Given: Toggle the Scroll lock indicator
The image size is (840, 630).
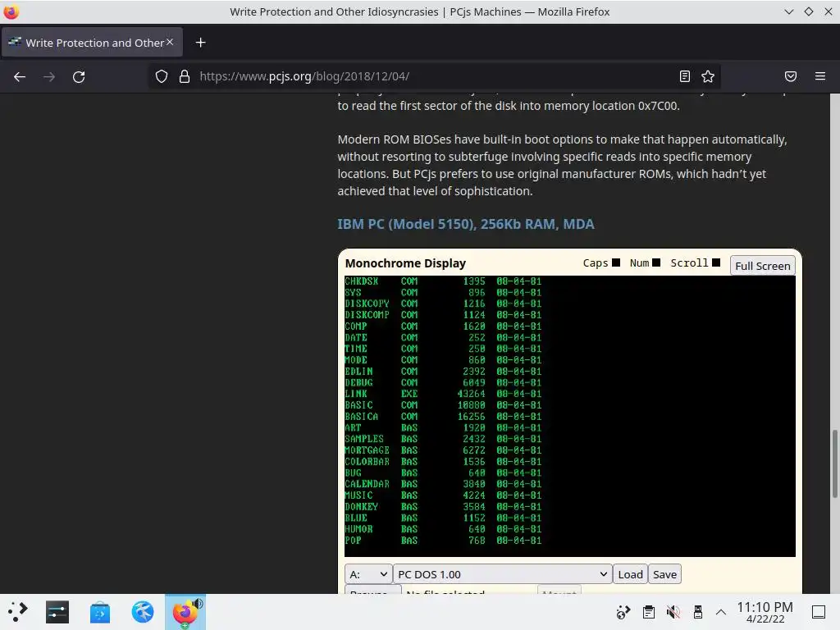Looking at the screenshot, I should pyautogui.click(x=715, y=262).
